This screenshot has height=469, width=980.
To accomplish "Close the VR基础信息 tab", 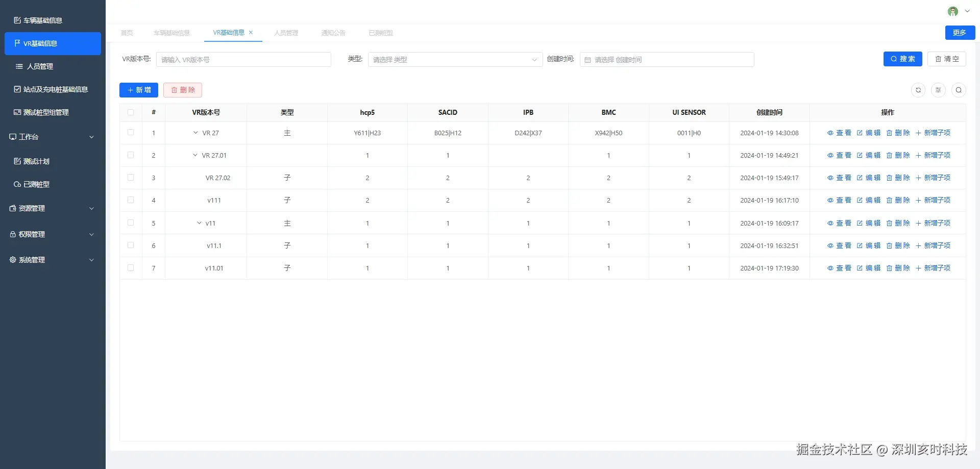I will click(x=251, y=32).
